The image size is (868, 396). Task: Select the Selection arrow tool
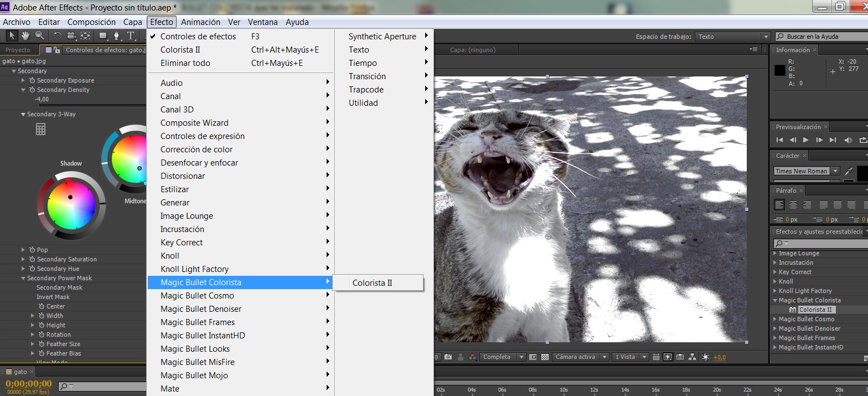point(12,36)
